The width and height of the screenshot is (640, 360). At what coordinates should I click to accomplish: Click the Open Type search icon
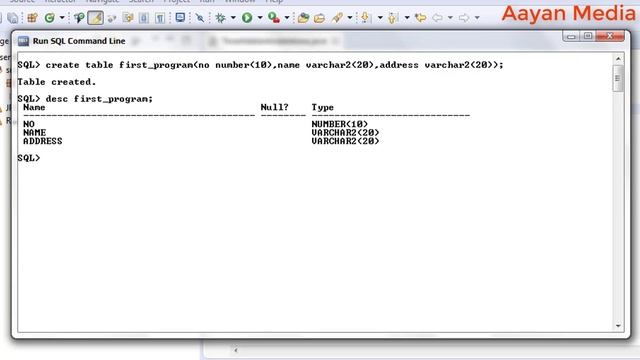[x=79, y=18]
